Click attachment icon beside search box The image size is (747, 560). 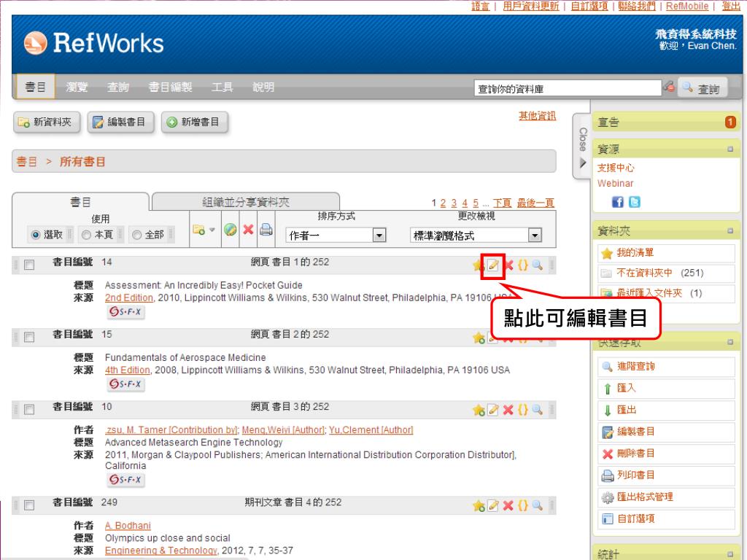tap(670, 87)
